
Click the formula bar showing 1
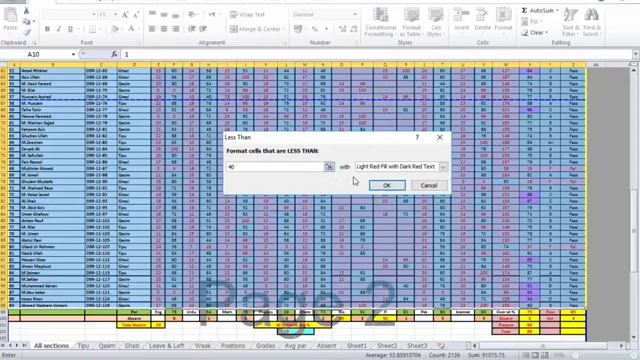[376, 54]
